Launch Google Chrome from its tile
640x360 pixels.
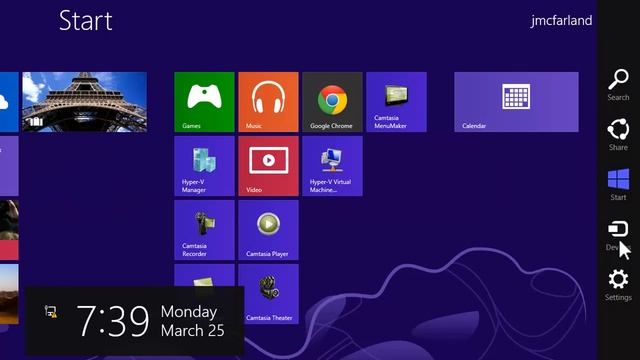coord(332,102)
